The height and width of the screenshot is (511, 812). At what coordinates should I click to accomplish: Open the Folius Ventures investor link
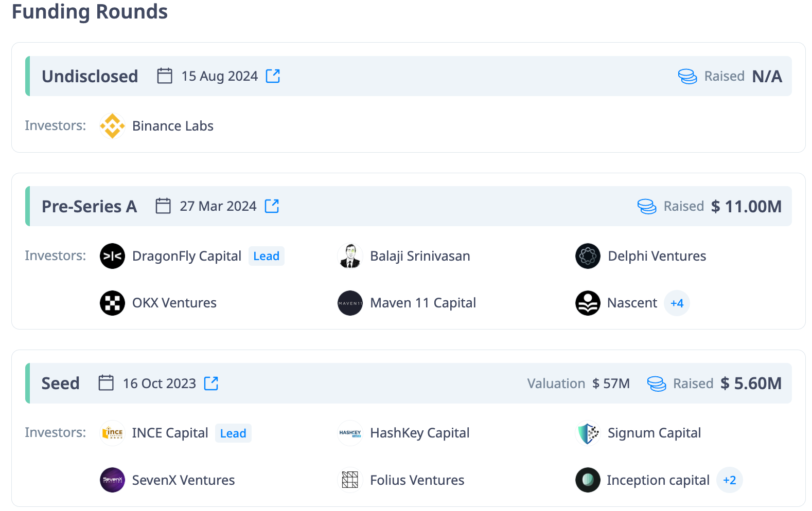[x=417, y=480]
